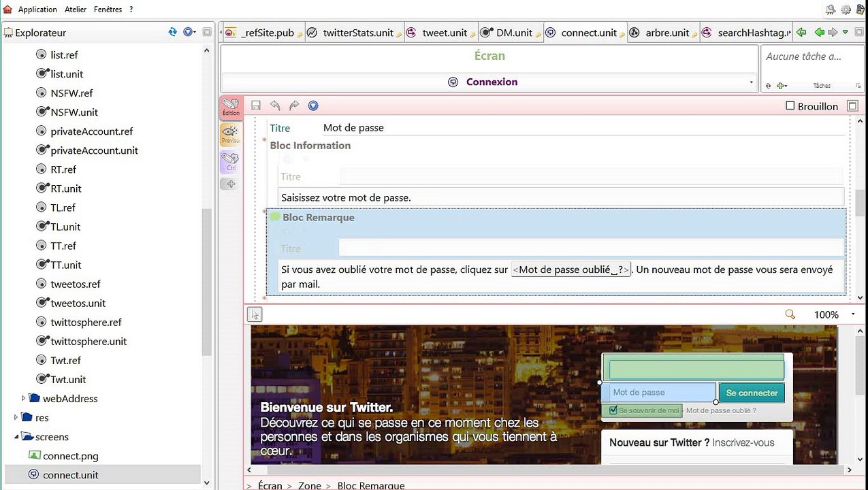Expand the res folder
Viewport: 868px width, 490px height.
[16, 417]
